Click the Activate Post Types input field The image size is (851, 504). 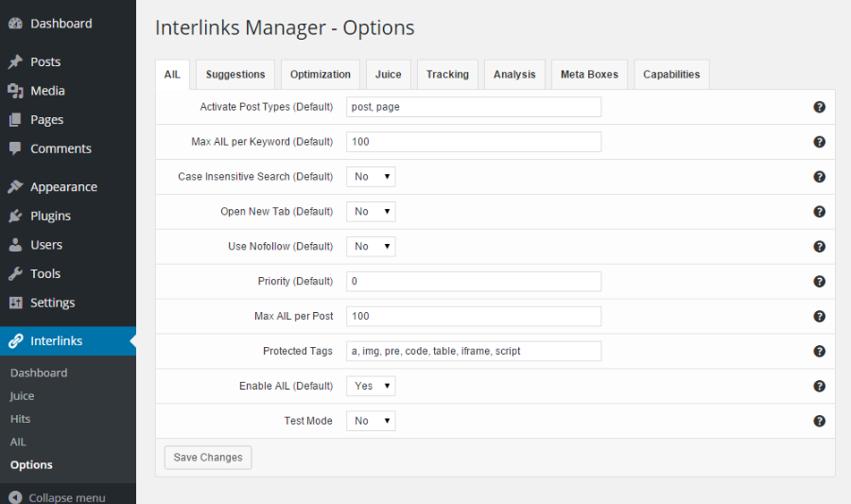pyautogui.click(x=474, y=107)
